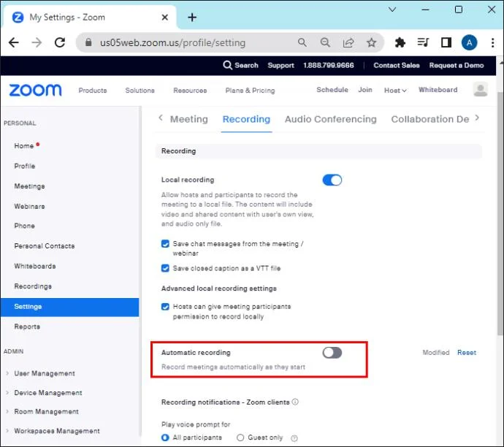Click the tab search chevron in title bar
Screen dimensions: 504x447
click(x=392, y=9)
